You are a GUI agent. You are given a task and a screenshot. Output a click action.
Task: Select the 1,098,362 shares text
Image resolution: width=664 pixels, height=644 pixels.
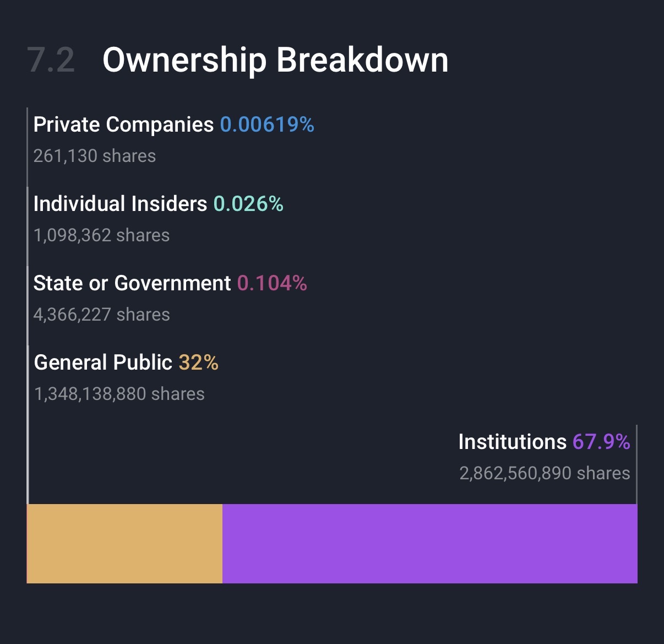[x=101, y=235]
